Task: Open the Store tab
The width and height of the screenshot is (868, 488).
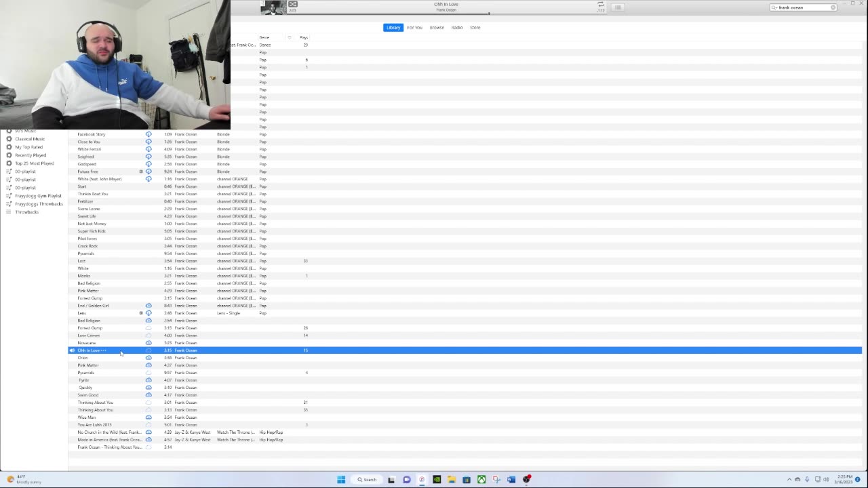Action: (475, 27)
